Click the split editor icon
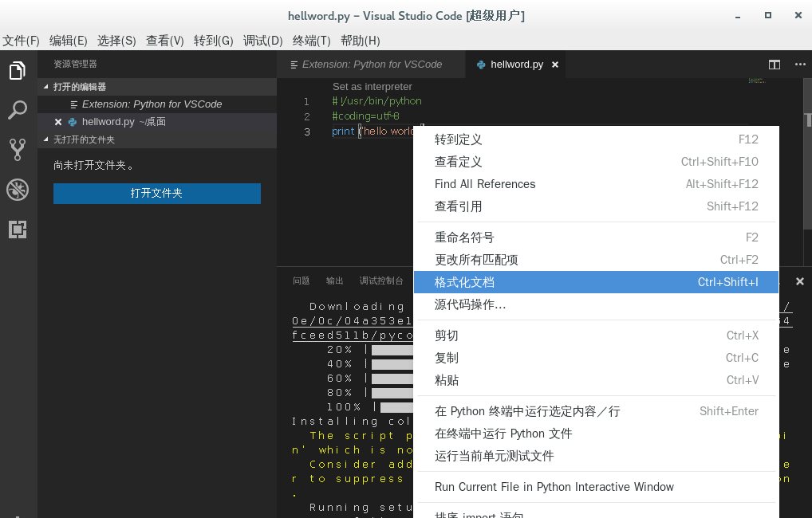 coord(775,65)
